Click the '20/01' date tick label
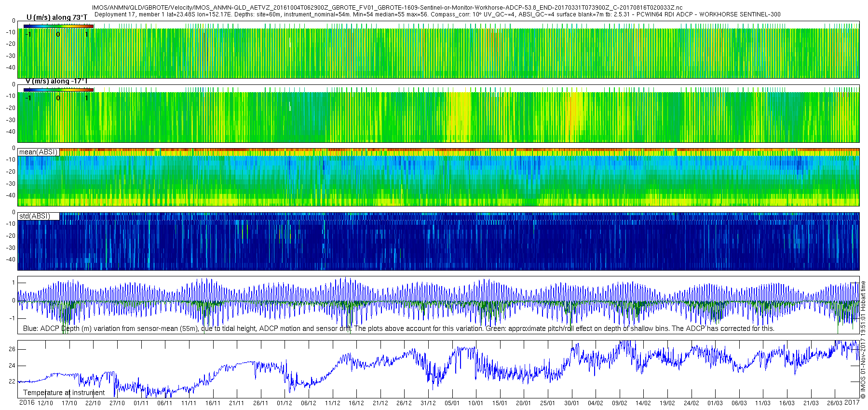Screen dimensions: 868x410 pos(524,403)
